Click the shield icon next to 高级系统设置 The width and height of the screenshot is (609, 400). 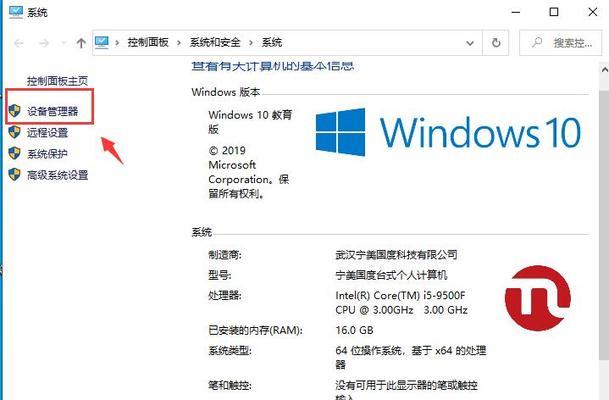coord(14,174)
